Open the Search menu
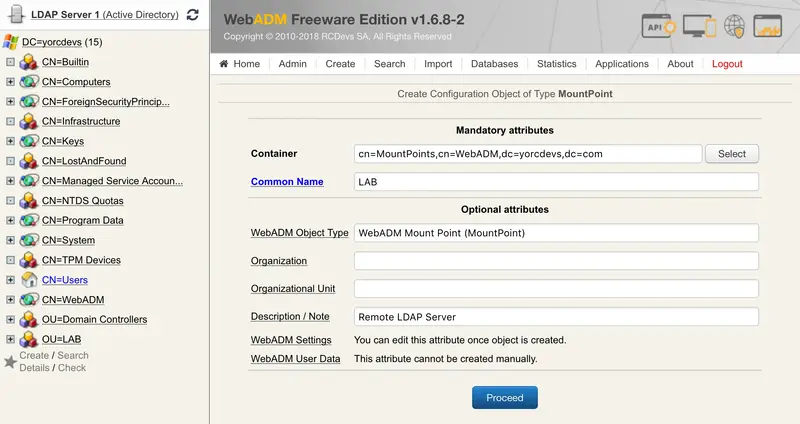 pos(390,64)
